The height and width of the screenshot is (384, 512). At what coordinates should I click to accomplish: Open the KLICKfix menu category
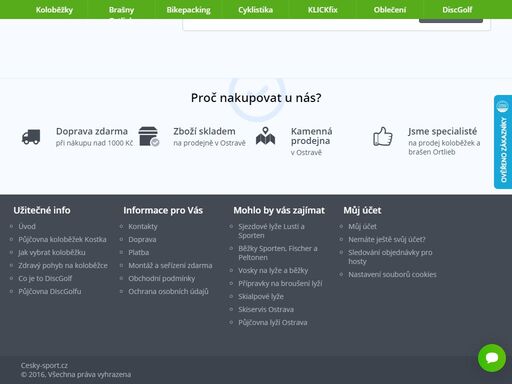pos(322,10)
